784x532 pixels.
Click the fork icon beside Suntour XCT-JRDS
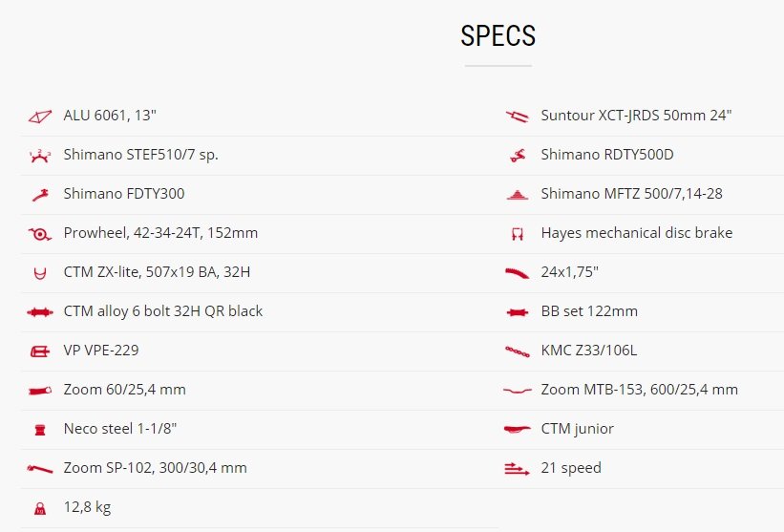[x=517, y=117]
